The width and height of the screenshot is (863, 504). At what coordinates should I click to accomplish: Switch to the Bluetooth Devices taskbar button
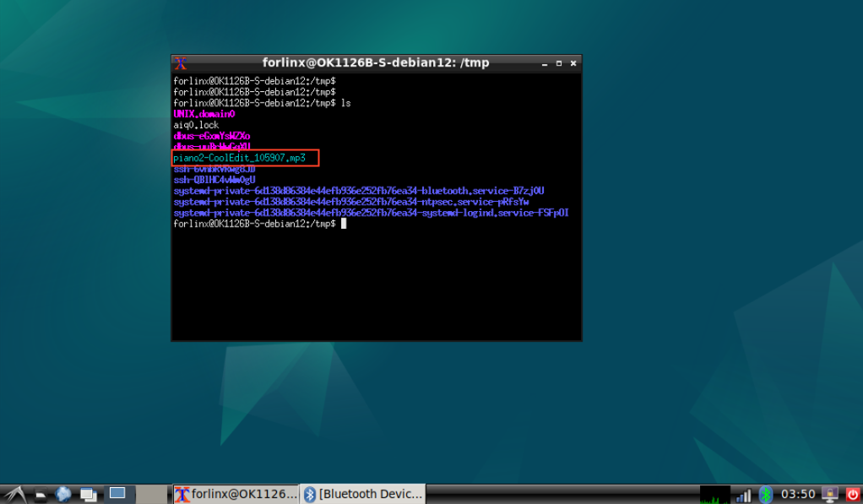pos(364,494)
